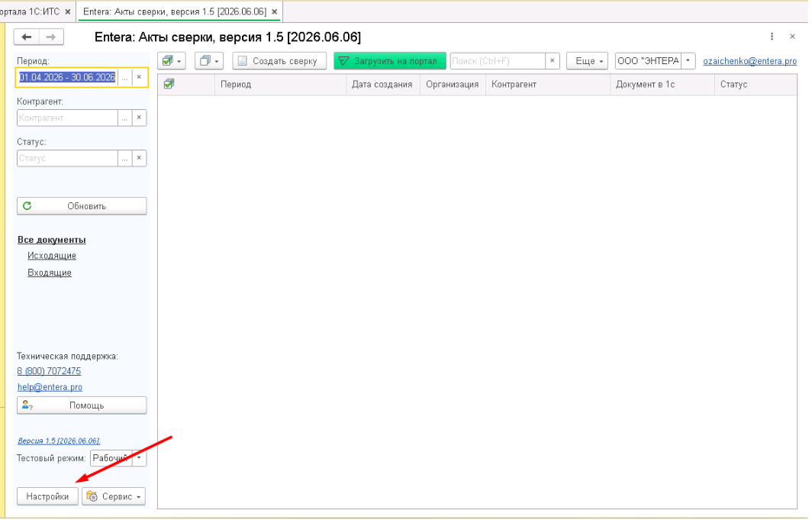The width and height of the screenshot is (812, 520).
Task: Open the Версия 1.5 [2026.06.06] link
Action: point(59,441)
